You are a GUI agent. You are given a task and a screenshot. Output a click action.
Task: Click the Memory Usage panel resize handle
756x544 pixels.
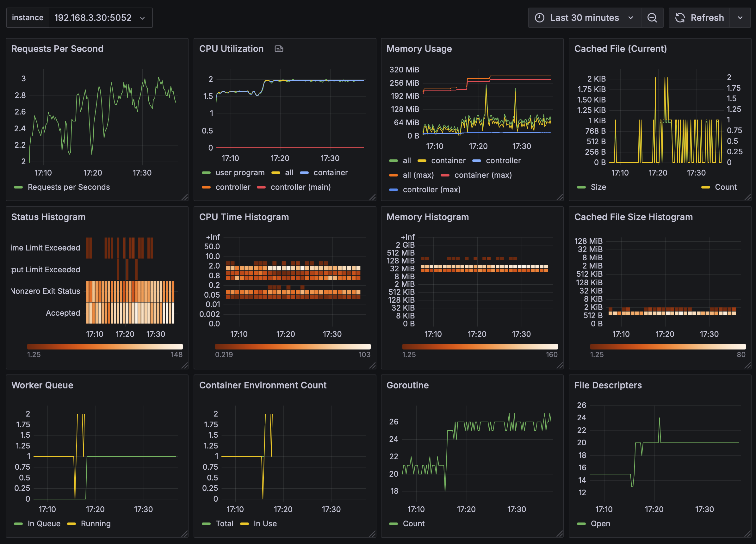point(560,197)
